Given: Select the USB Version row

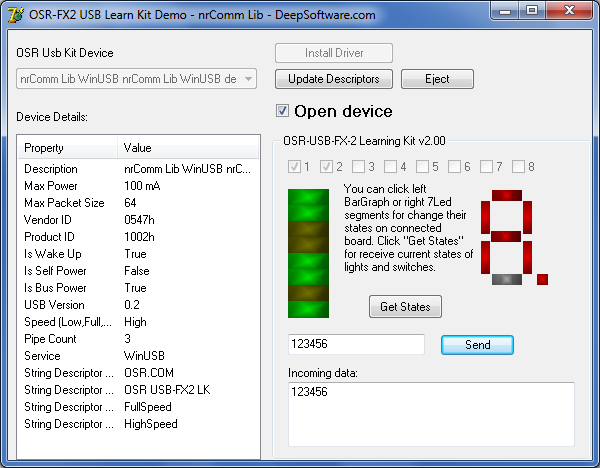Looking at the screenshot, I should 138,305.
